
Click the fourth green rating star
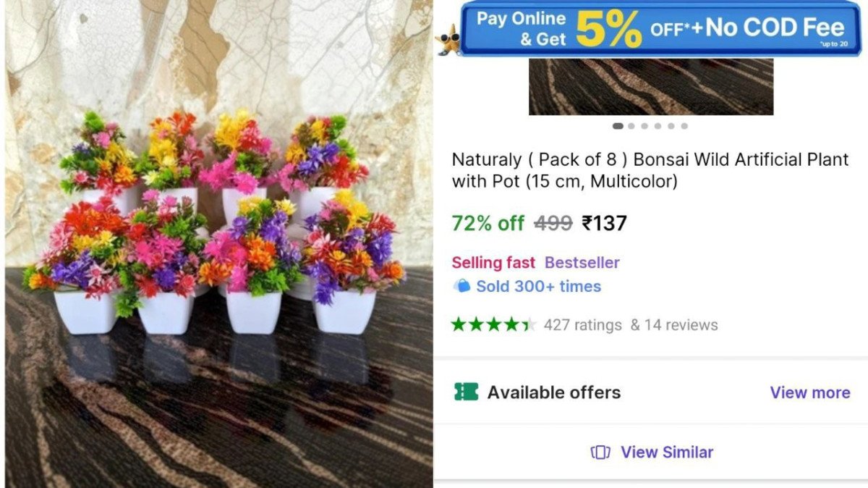pos(512,324)
